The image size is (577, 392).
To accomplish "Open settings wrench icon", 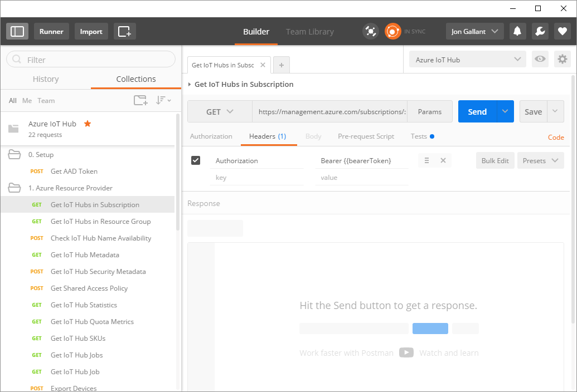I will [x=540, y=31].
